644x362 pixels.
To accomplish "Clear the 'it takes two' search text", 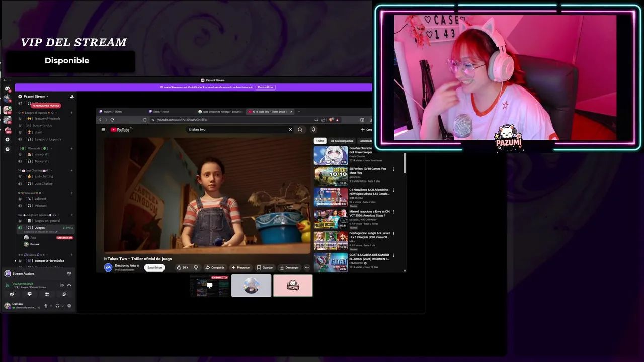I will pos(290,130).
